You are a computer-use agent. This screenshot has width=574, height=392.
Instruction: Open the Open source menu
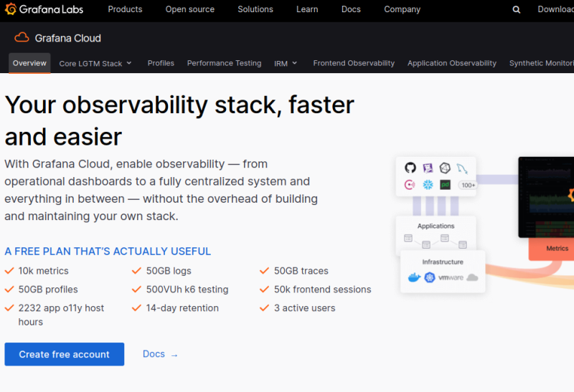point(190,9)
